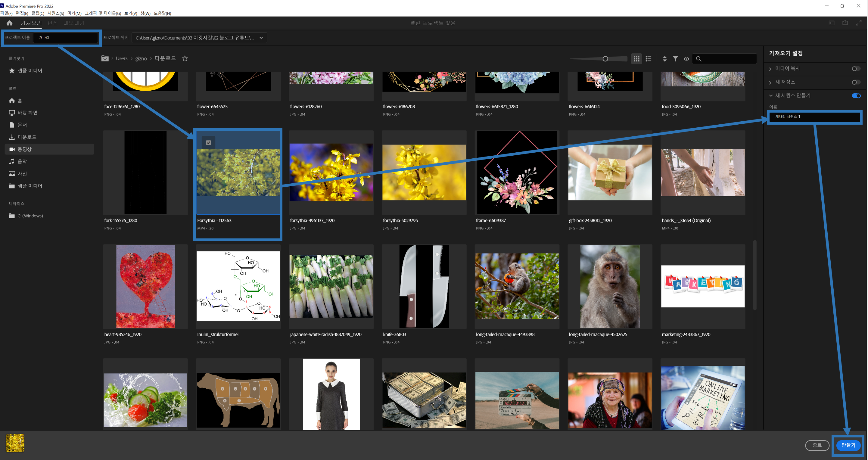Disable 새 시퀀스 만들기 switch
868x460 pixels.
click(x=856, y=96)
